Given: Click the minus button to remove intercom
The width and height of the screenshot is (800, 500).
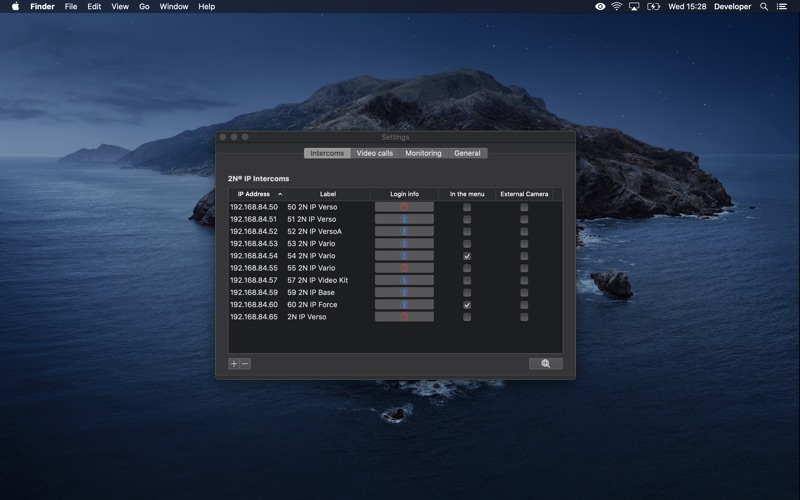Looking at the screenshot, I should click(245, 363).
